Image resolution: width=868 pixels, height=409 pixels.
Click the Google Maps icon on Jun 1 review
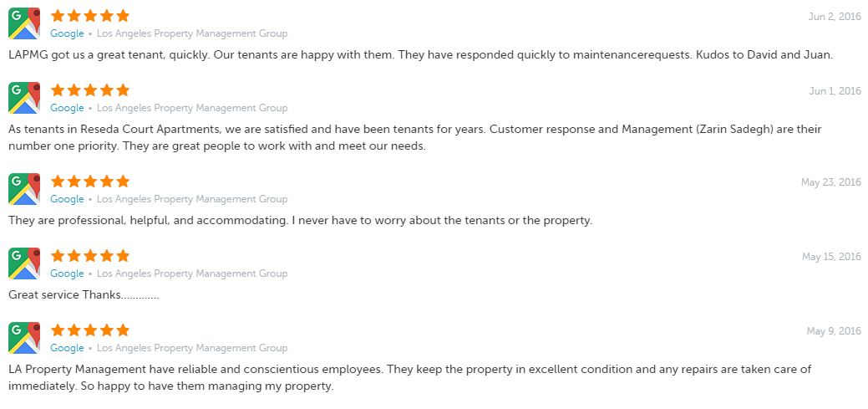tap(24, 98)
